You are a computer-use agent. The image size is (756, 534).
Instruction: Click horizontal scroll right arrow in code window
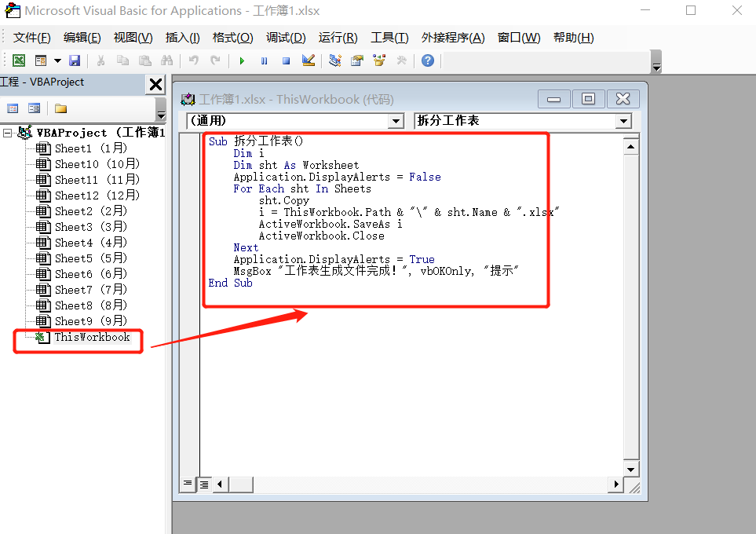tap(615, 484)
